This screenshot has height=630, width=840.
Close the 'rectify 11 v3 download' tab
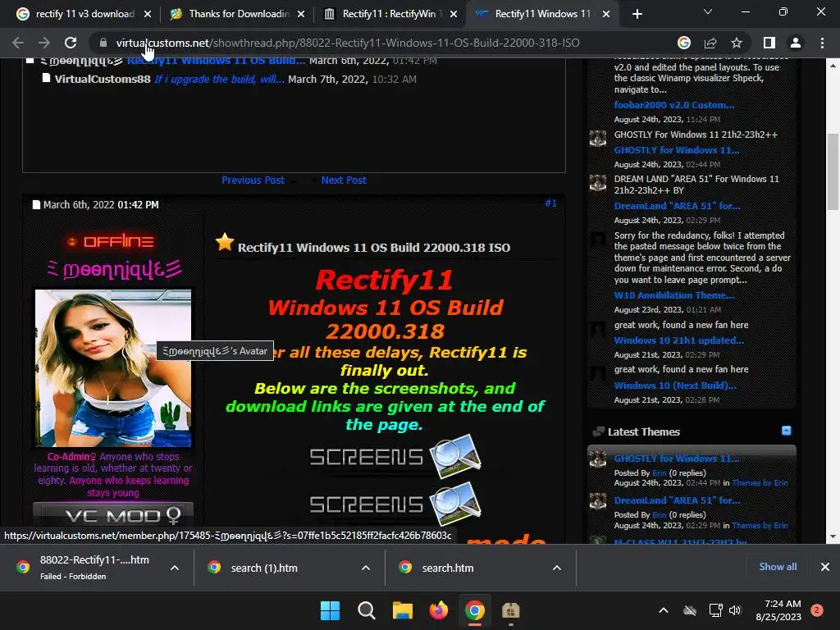(148, 14)
